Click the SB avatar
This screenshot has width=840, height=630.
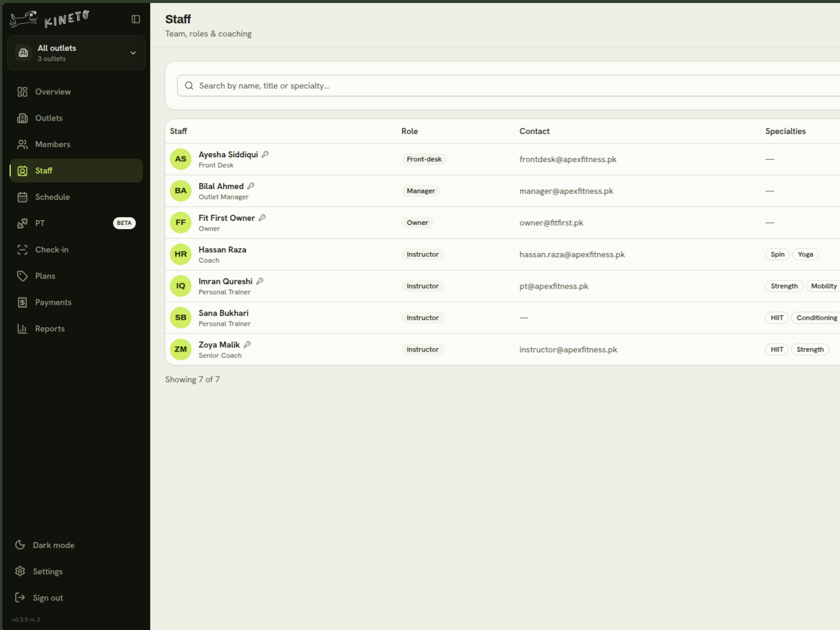(x=181, y=318)
